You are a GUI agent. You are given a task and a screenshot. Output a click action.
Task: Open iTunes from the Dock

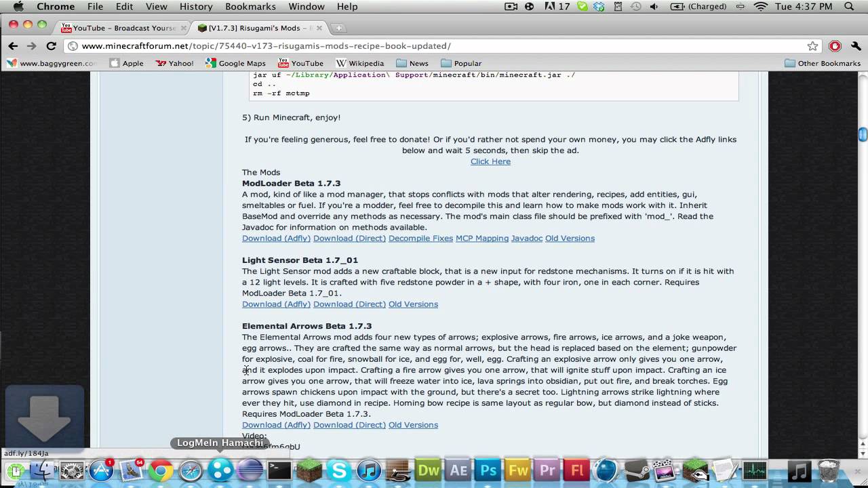pos(368,470)
